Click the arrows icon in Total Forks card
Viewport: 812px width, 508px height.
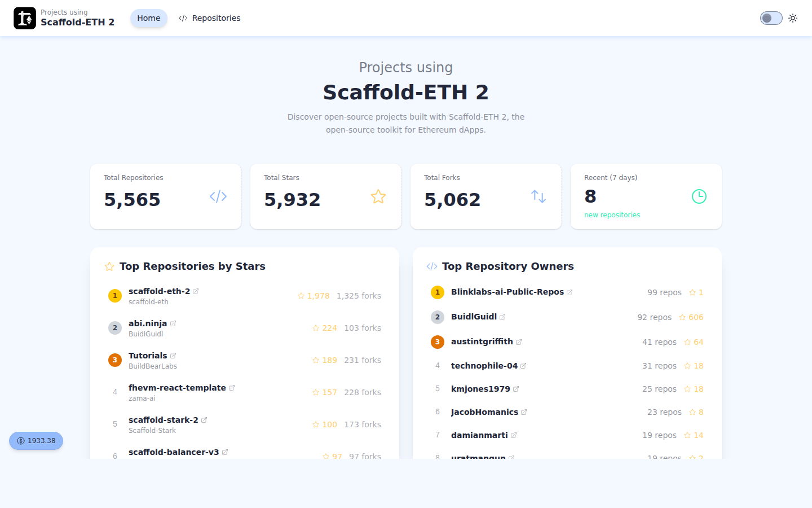click(x=539, y=196)
